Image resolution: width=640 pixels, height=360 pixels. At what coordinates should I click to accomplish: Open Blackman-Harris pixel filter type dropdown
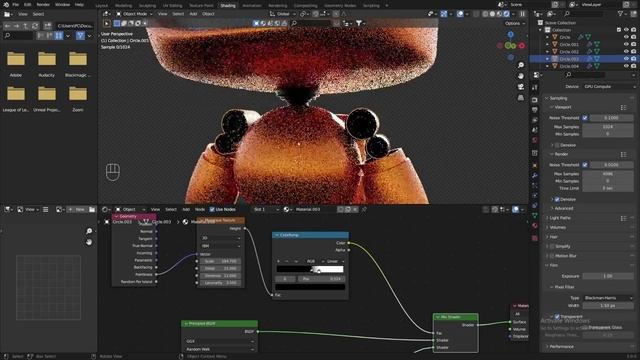point(609,298)
